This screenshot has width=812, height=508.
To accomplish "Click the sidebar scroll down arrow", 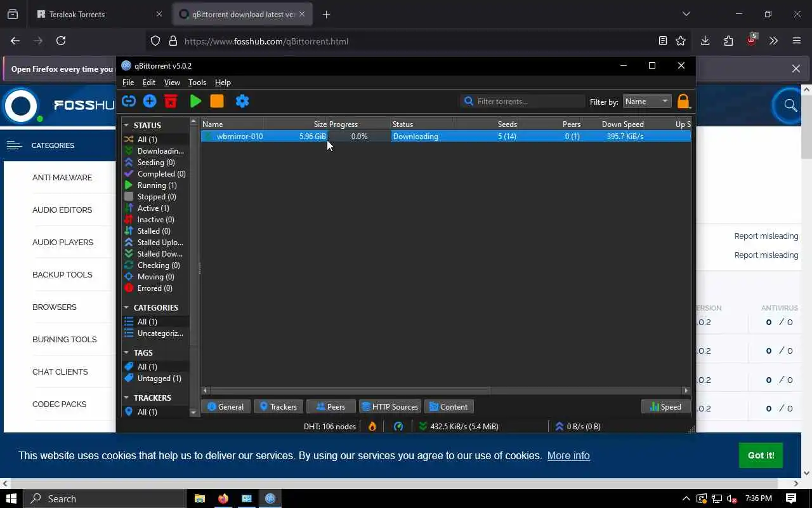I will tap(193, 412).
